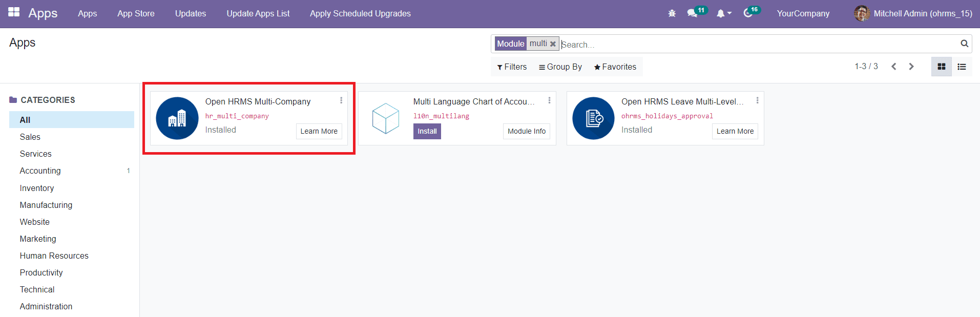Go to previous page of apps
Image resolution: width=980 pixels, height=317 pixels.
tap(894, 67)
